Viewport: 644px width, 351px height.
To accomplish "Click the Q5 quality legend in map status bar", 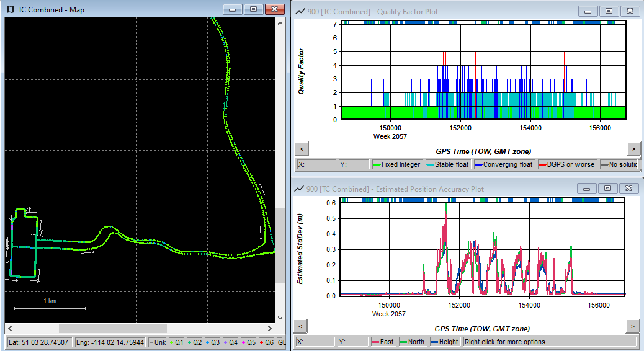I will [x=249, y=342].
